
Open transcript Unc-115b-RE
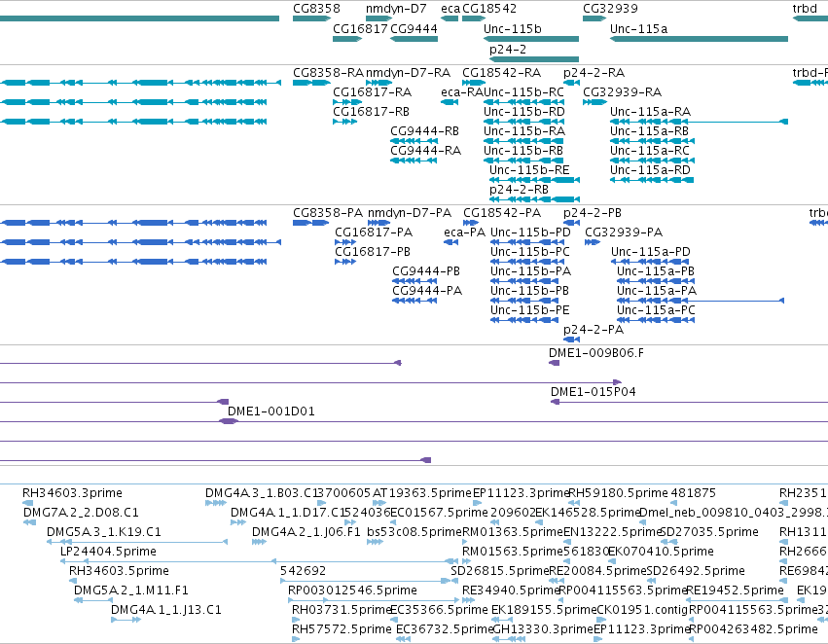pyautogui.click(x=529, y=170)
